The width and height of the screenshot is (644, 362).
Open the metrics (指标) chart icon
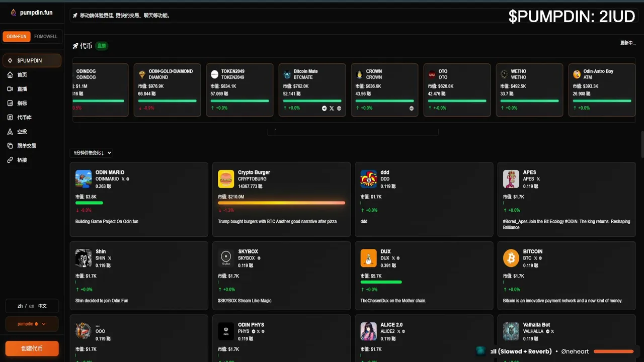click(10, 103)
